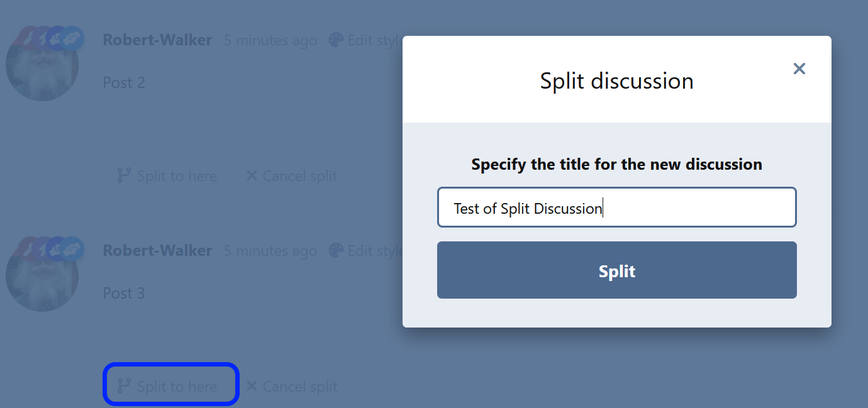
Task: Focus the new discussion title field
Action: [616, 207]
